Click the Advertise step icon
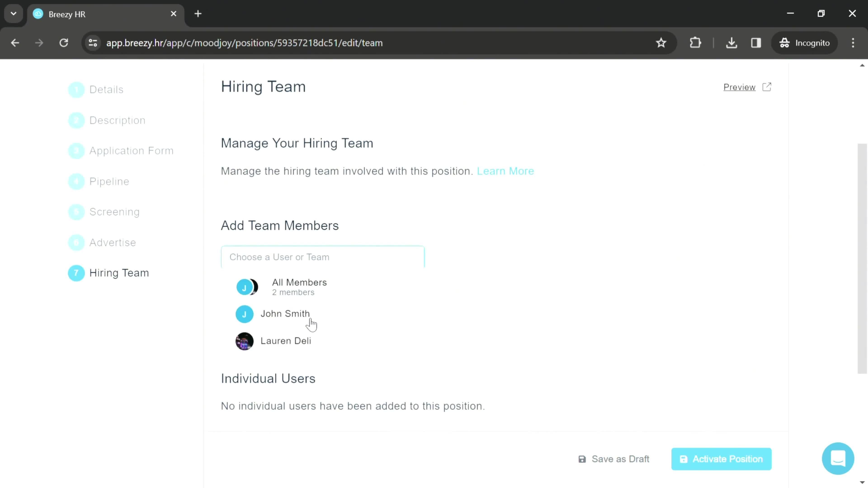This screenshot has width=868, height=488. 76,242
